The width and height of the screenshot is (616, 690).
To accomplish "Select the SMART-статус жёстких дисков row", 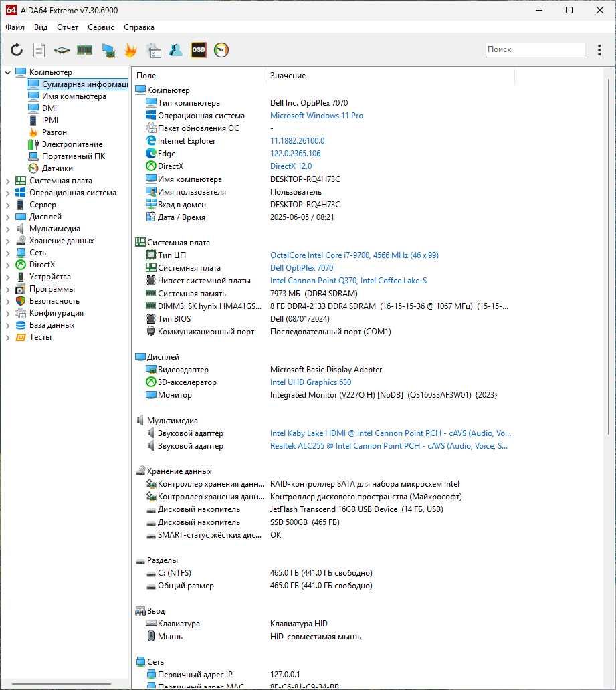I will tap(324, 535).
